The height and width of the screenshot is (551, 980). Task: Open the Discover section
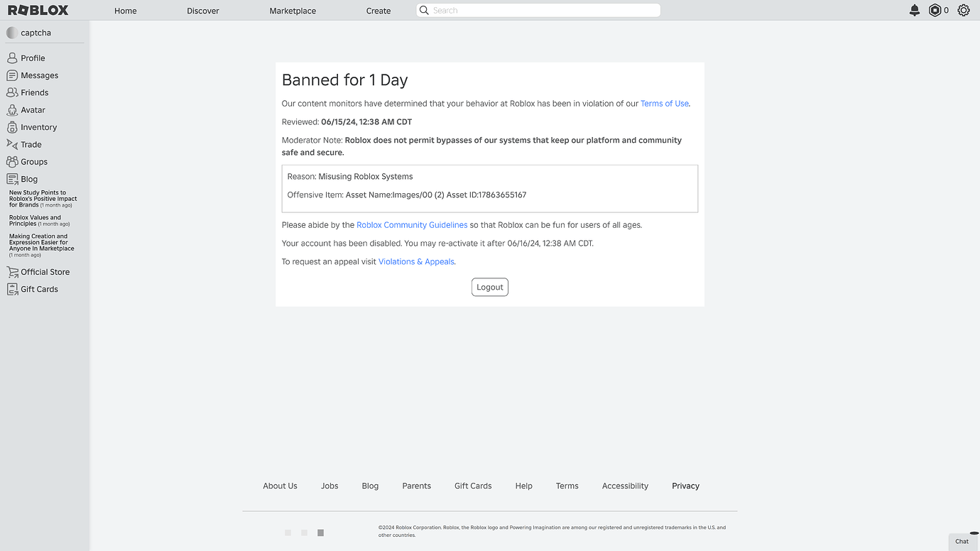[x=202, y=10]
